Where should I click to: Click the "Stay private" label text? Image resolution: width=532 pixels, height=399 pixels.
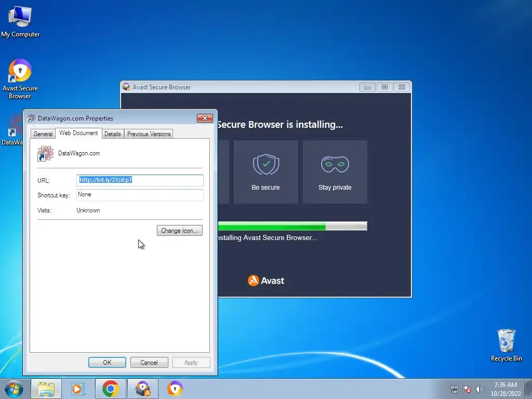pos(335,187)
